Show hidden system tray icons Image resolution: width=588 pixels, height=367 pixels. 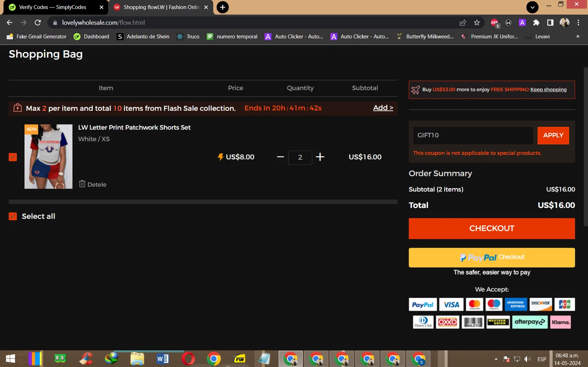(x=496, y=359)
